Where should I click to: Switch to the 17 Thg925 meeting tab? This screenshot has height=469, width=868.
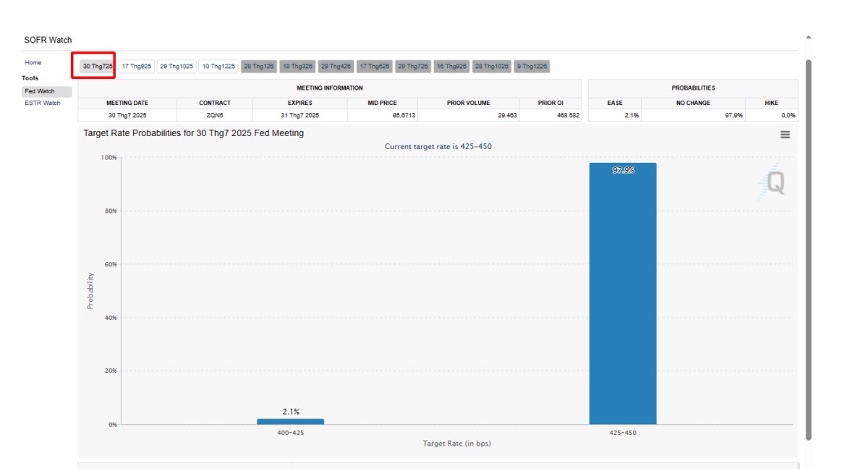pyautogui.click(x=137, y=67)
